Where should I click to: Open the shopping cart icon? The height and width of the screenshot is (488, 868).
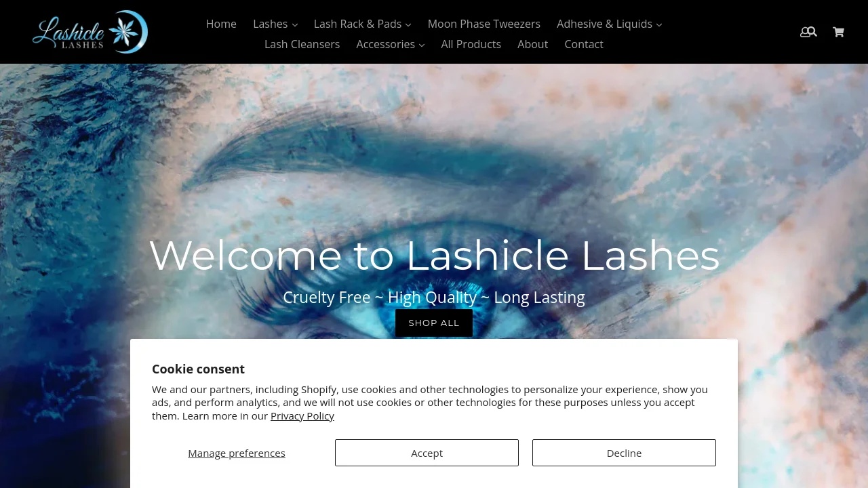pos(838,32)
